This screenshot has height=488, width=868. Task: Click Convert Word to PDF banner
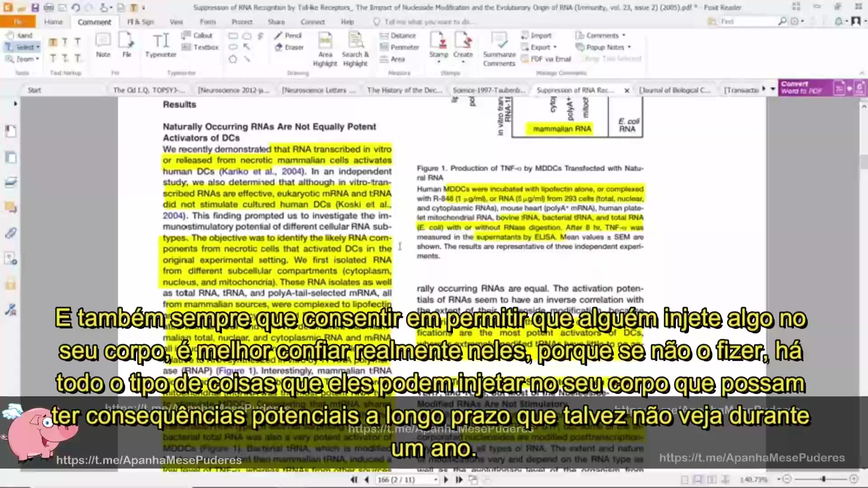801,87
